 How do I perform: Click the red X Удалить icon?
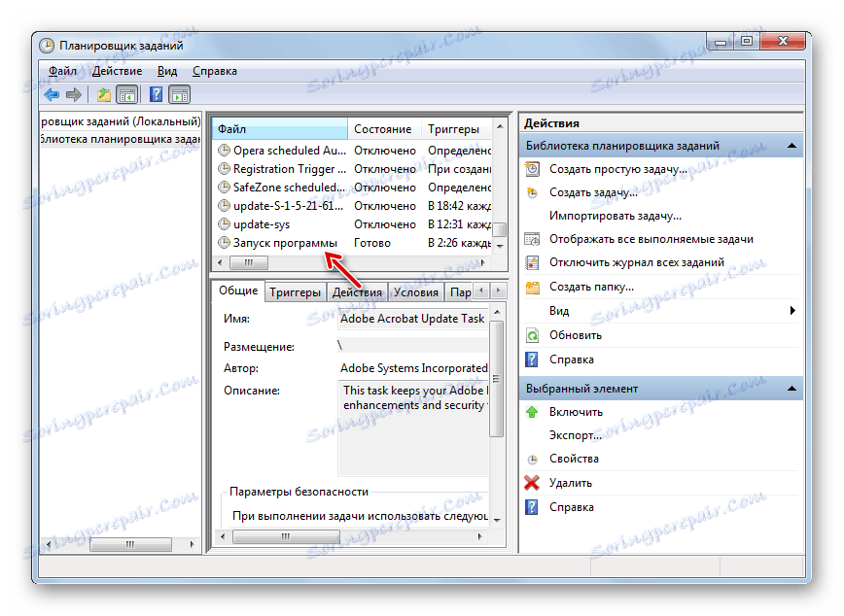pos(532,483)
